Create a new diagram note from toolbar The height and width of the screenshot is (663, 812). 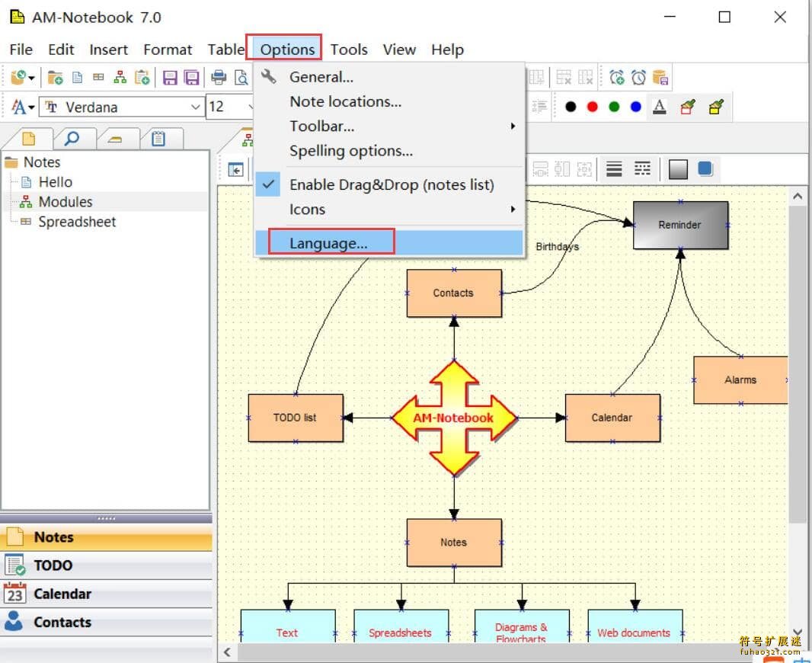tap(120, 78)
